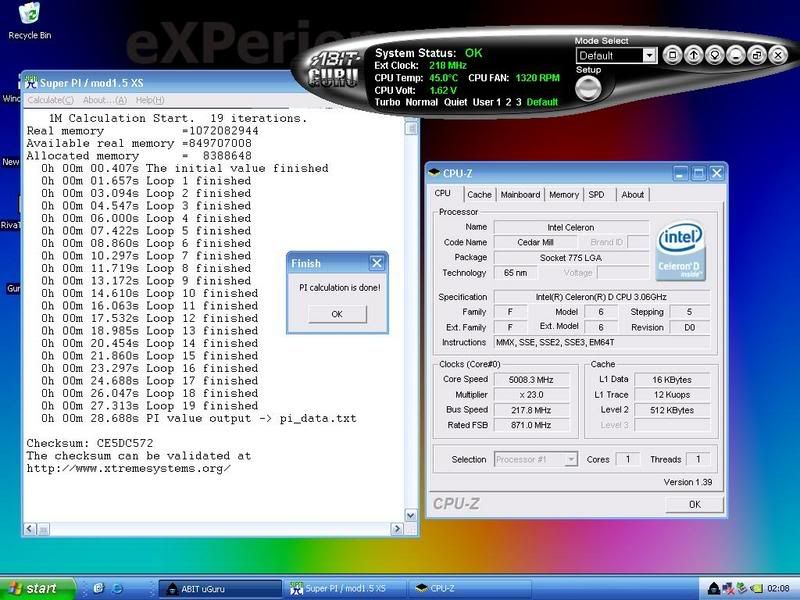Open the Mode Select dropdown in uGuru

649,55
